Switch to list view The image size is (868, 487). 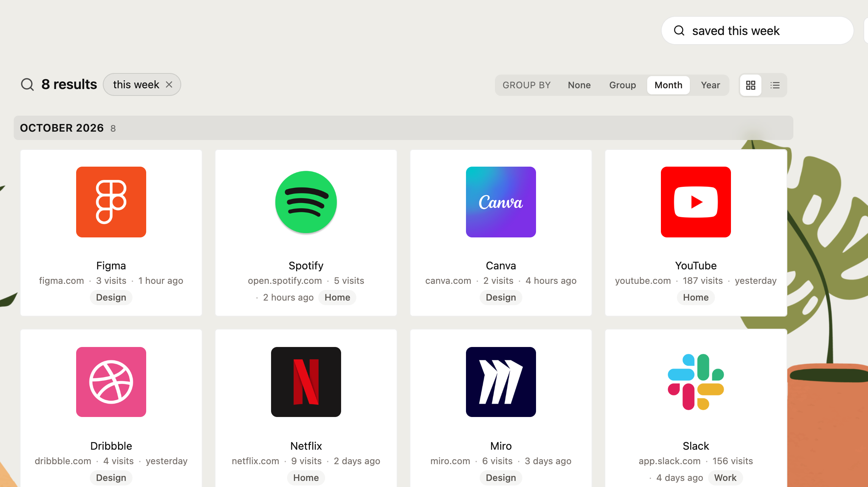(775, 85)
